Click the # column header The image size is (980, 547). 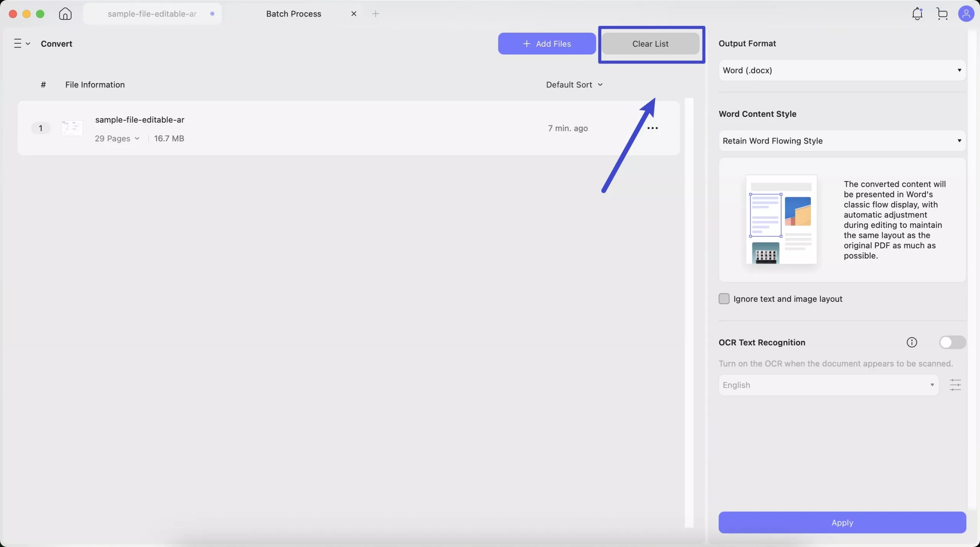(x=43, y=85)
